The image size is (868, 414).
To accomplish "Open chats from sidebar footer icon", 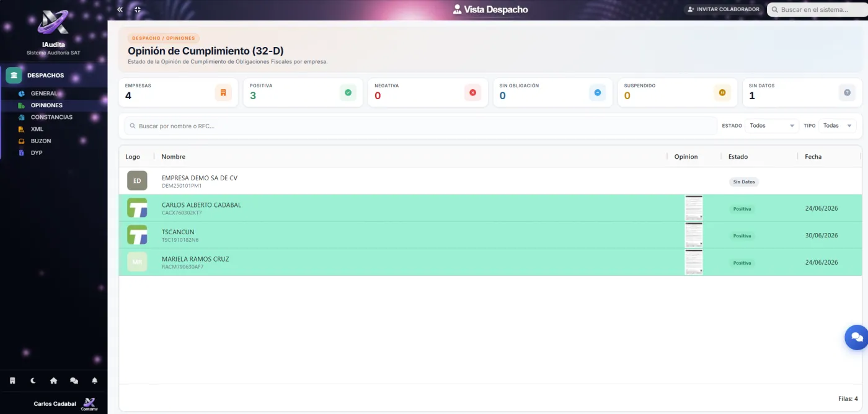I will (74, 381).
